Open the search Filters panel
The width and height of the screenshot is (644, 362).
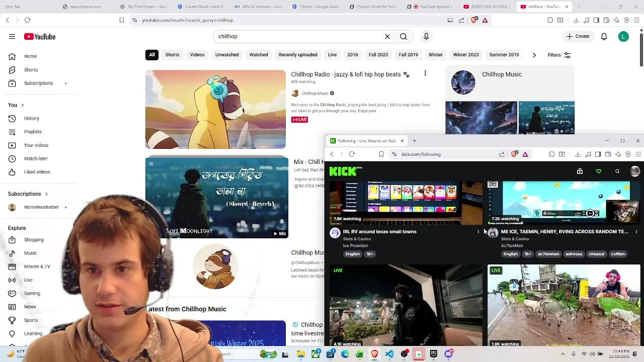coord(559,55)
